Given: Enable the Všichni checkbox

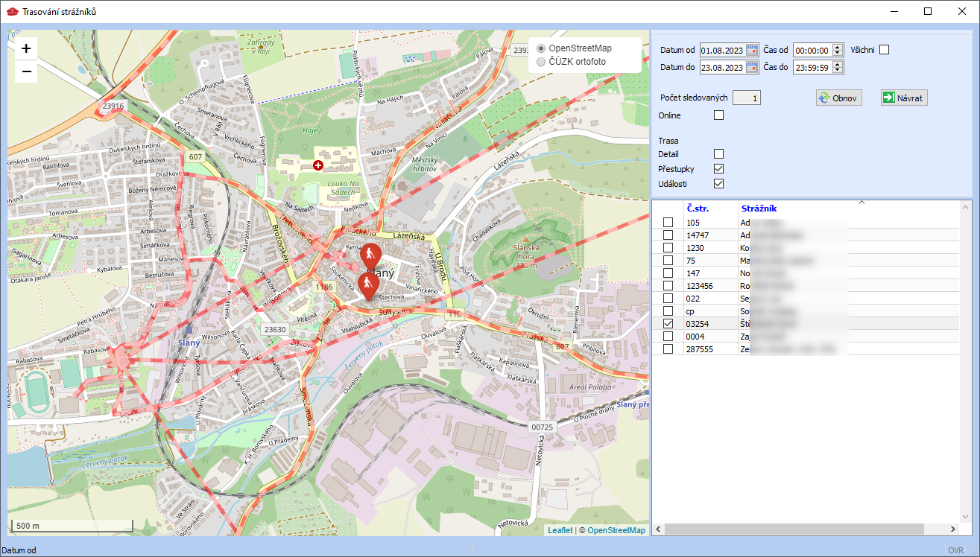Looking at the screenshot, I should click(885, 50).
